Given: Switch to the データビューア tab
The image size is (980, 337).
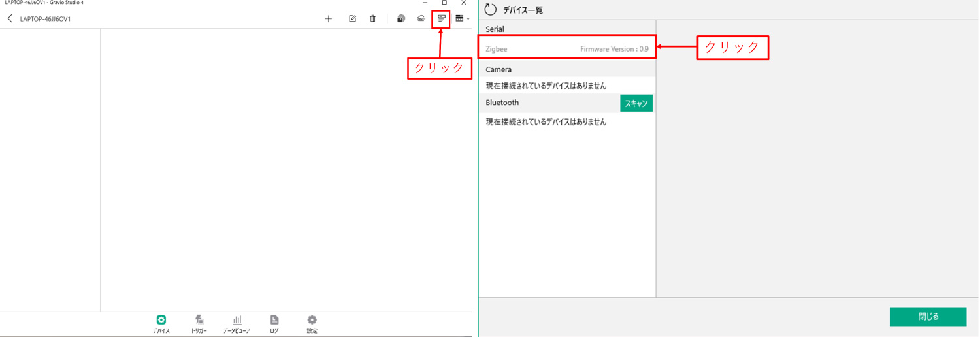Looking at the screenshot, I should click(x=237, y=324).
